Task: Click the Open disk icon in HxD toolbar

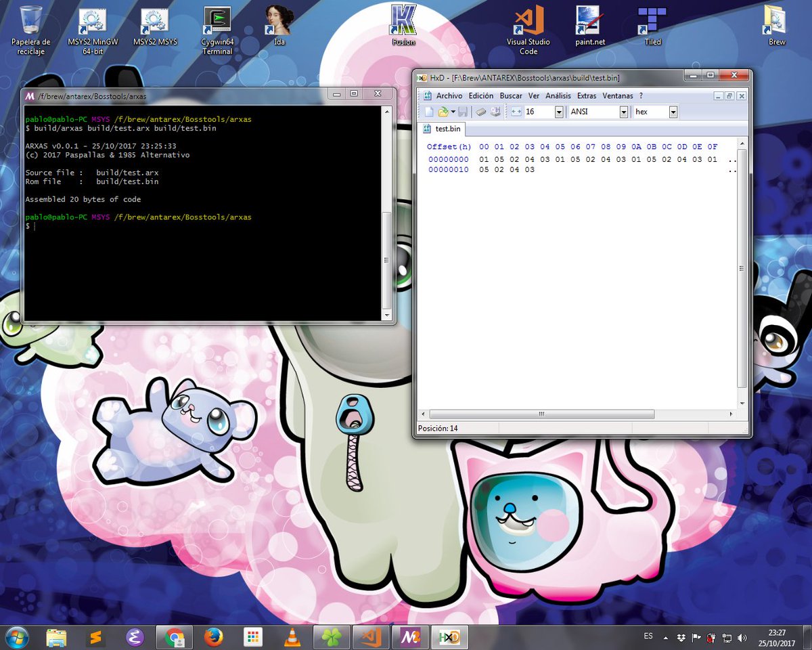Action: coord(495,112)
